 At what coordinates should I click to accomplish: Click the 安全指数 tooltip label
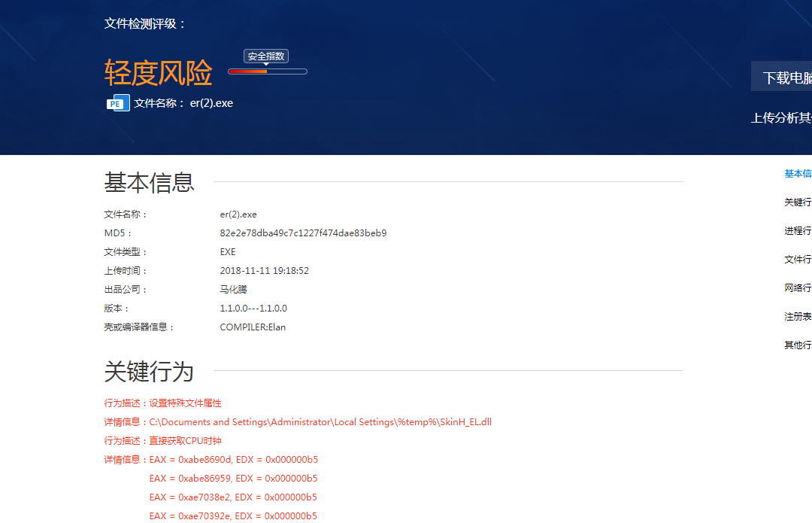click(x=266, y=56)
